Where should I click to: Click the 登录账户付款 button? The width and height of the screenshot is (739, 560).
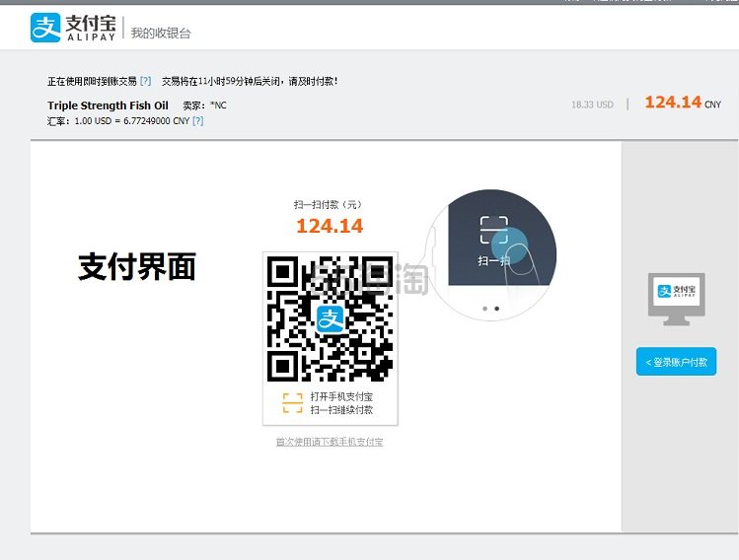[676, 362]
